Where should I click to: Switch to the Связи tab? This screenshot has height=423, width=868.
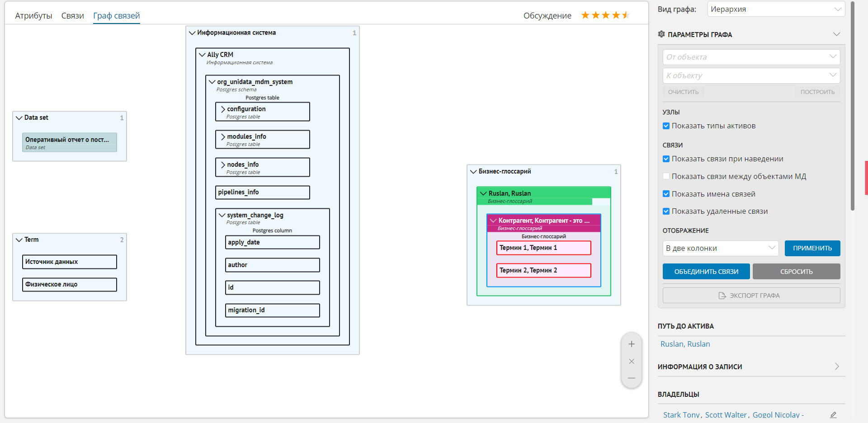[x=73, y=15]
